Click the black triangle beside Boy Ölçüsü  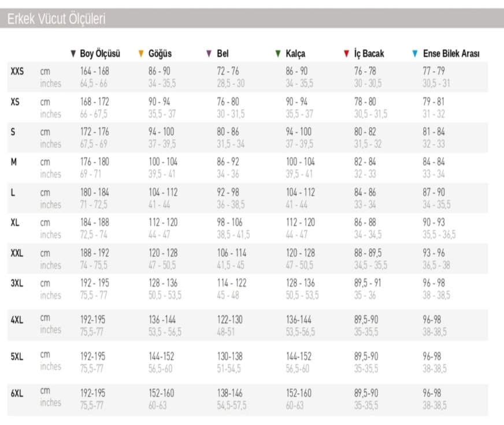pos(73,54)
